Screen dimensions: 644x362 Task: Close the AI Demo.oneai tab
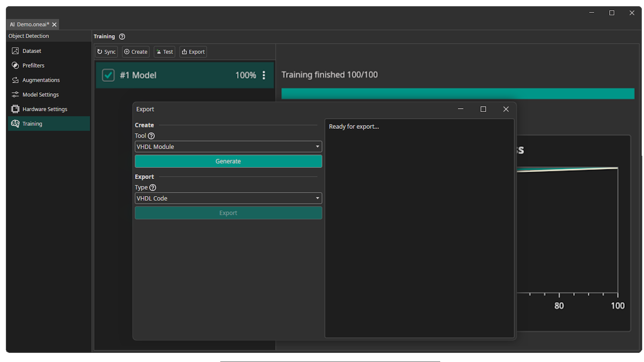[55, 24]
